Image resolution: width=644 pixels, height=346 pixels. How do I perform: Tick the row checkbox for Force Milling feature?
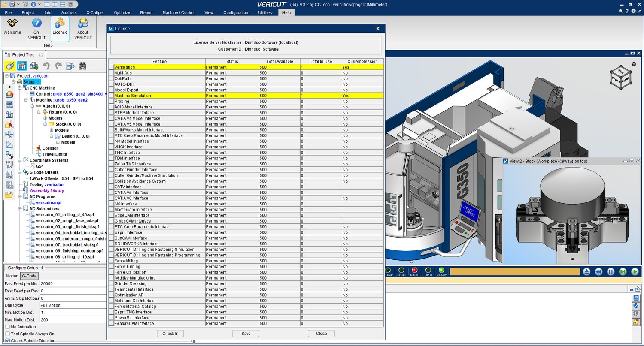pyautogui.click(x=111, y=261)
